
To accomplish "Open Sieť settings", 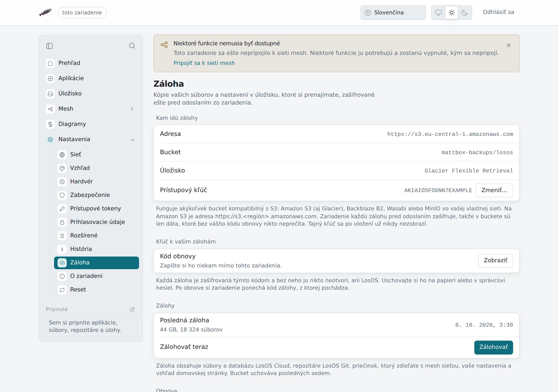I will (x=97, y=155).
